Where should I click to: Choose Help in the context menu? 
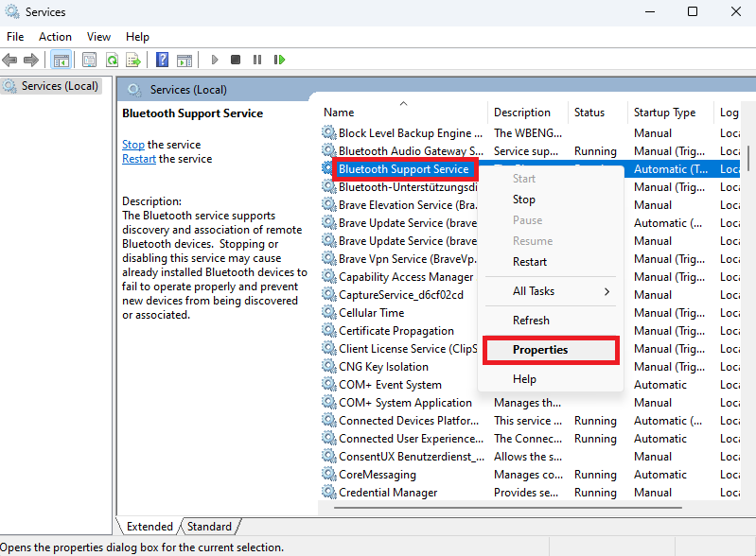pos(550,379)
